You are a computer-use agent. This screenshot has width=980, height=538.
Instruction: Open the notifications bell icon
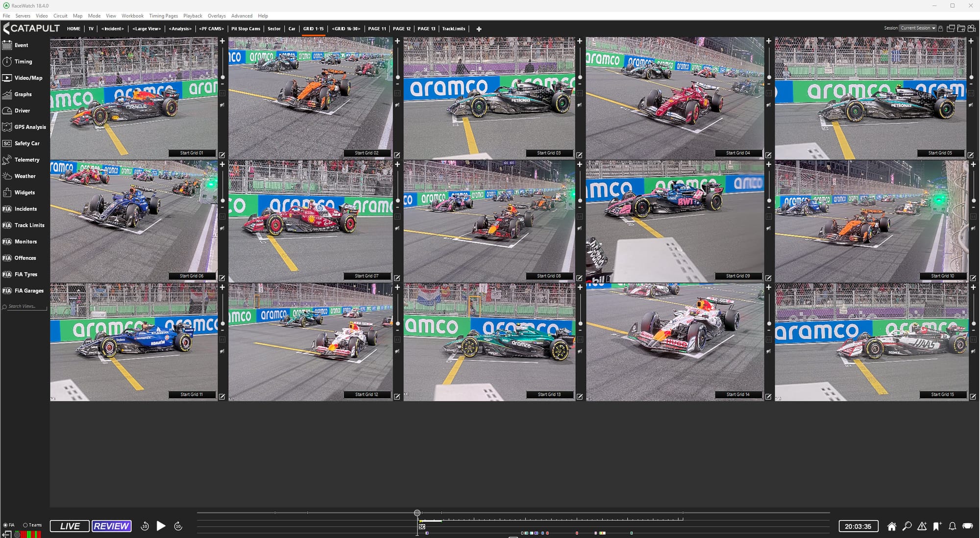(x=952, y=526)
